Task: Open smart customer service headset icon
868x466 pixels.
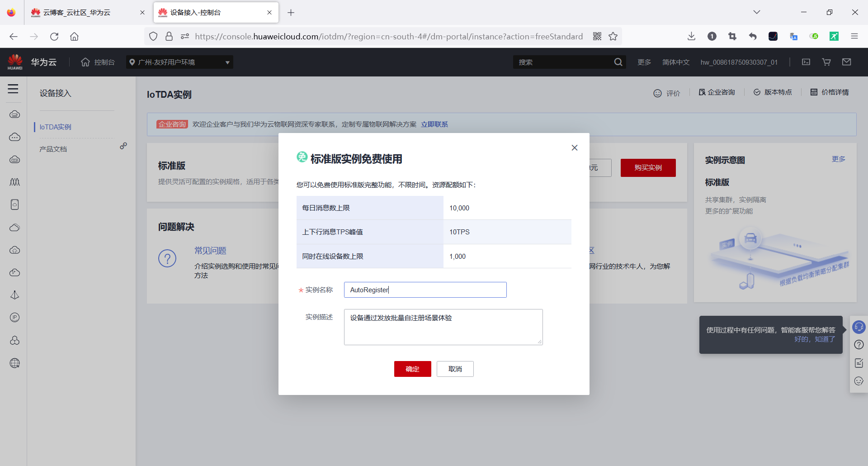Action: coord(859,327)
